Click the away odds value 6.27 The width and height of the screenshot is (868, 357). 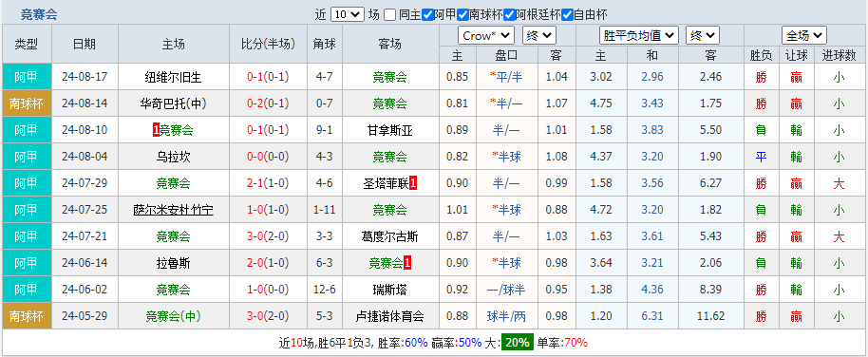pyautogui.click(x=710, y=183)
